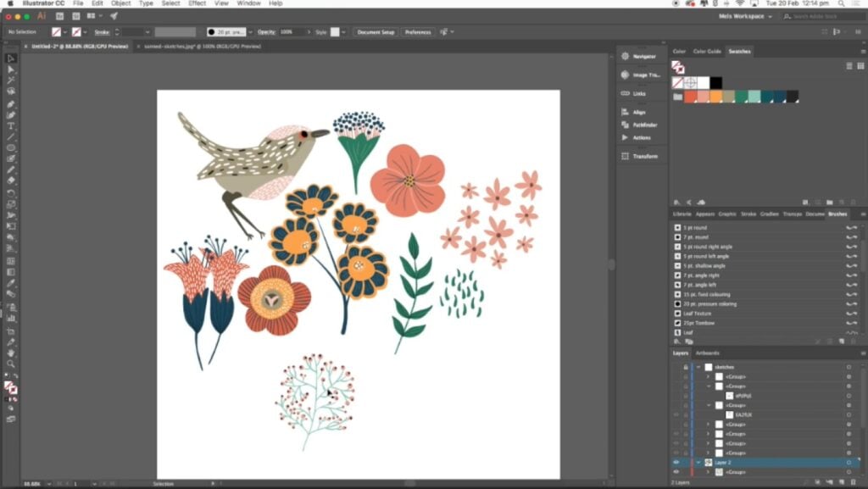Click the Document Setup button
868x489 pixels.
376,32
